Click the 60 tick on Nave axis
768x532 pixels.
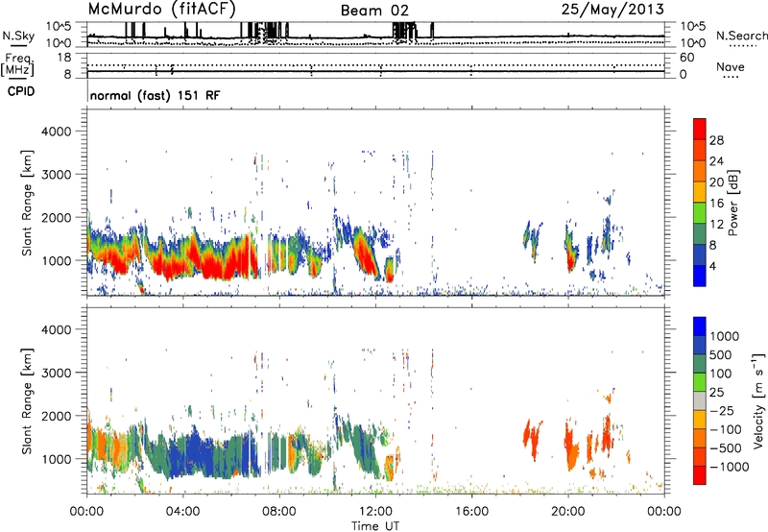[x=686, y=58]
